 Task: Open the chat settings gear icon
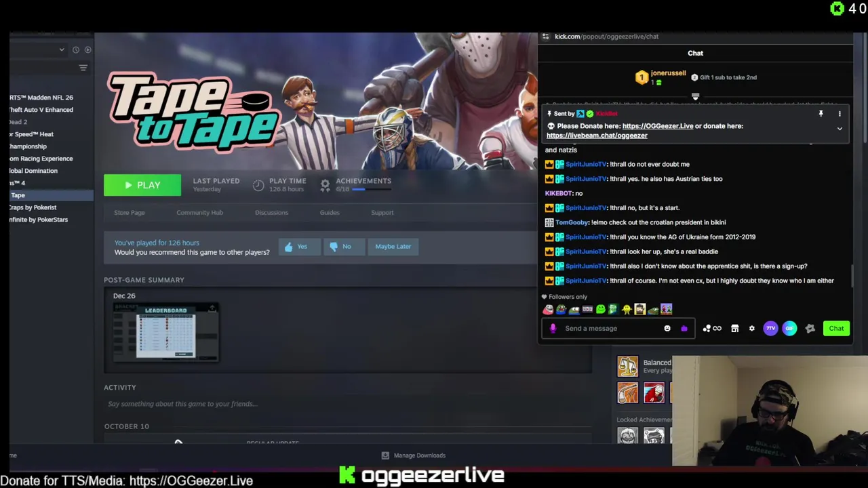pyautogui.click(x=751, y=329)
